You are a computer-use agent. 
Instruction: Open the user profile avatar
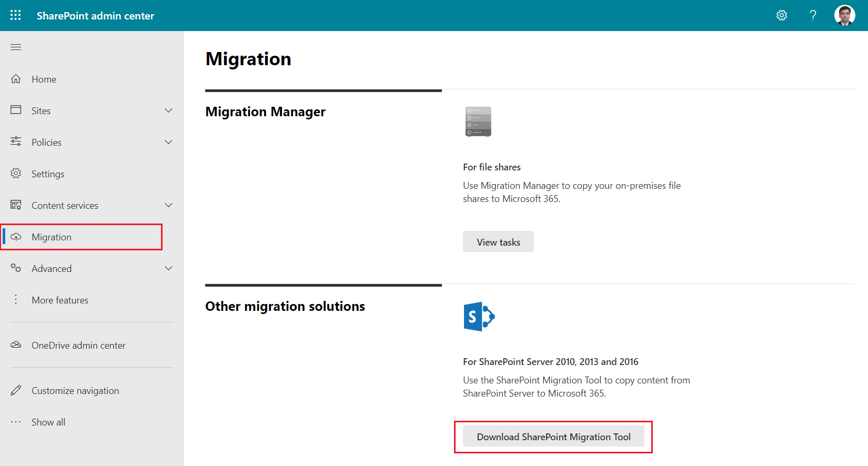[x=844, y=15]
